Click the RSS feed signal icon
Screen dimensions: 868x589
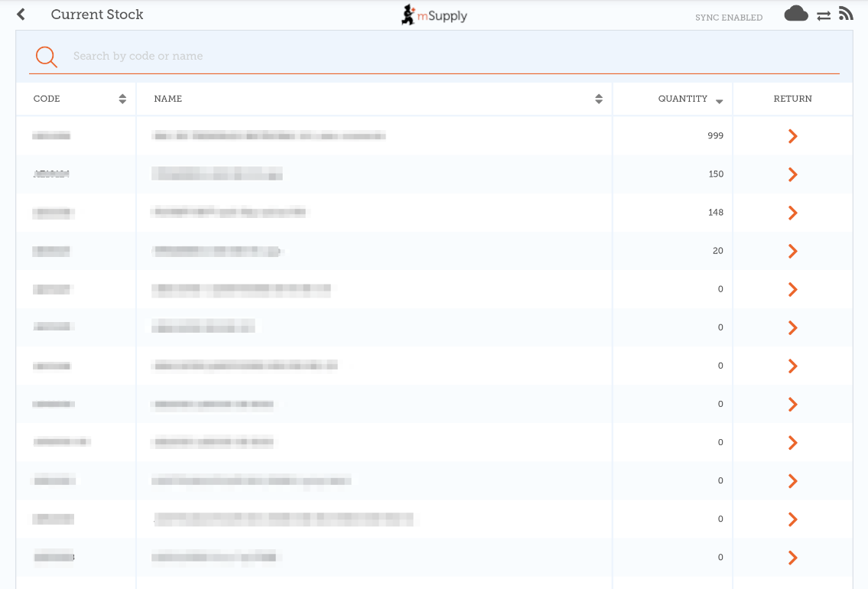click(x=846, y=14)
